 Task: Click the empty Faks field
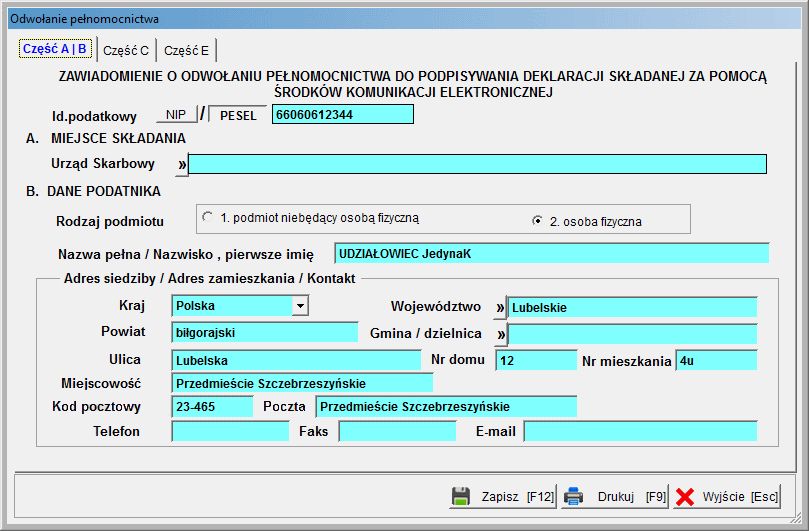(397, 431)
